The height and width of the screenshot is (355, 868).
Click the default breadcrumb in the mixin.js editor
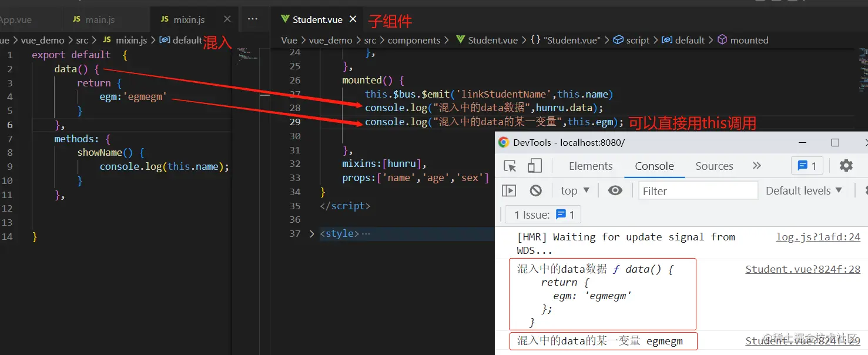click(181, 40)
